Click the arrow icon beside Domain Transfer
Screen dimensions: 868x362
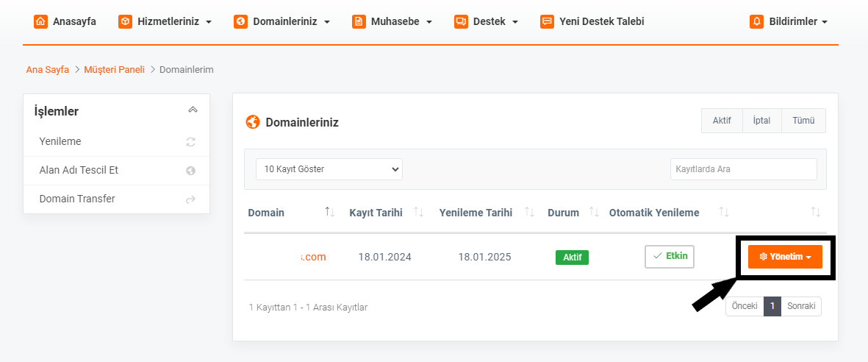191,199
